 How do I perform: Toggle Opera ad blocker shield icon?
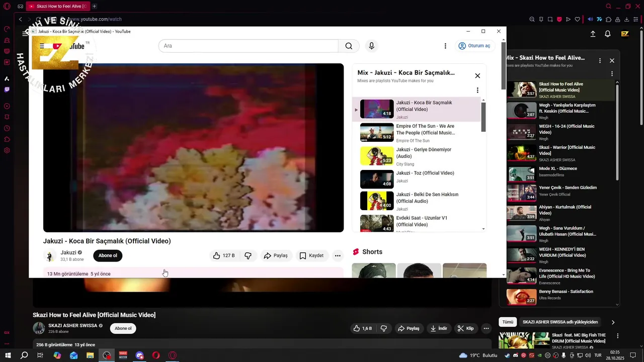559,19
